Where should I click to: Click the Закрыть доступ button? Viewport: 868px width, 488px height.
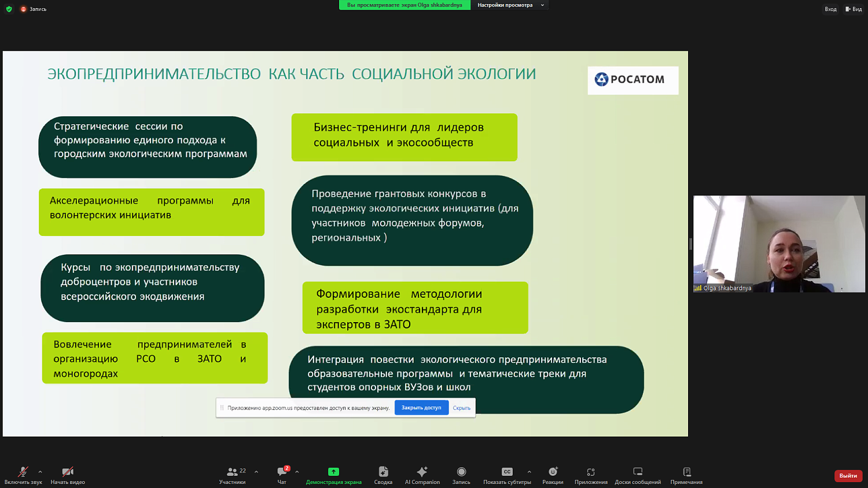pyautogui.click(x=421, y=408)
